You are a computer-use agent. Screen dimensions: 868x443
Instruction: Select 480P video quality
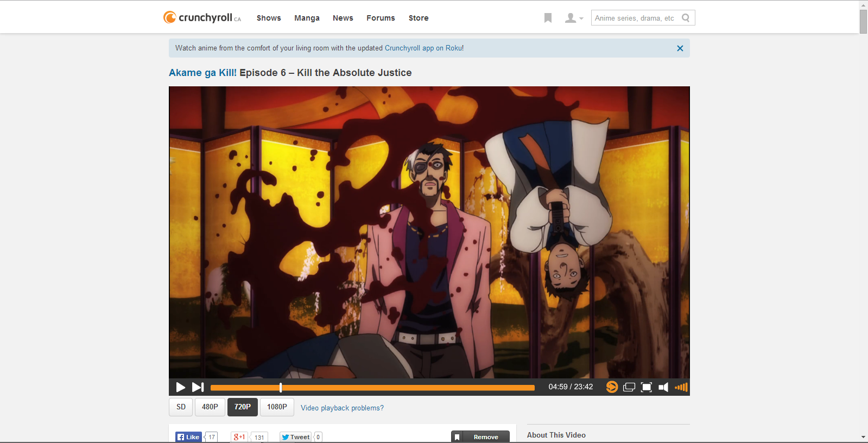(x=210, y=407)
